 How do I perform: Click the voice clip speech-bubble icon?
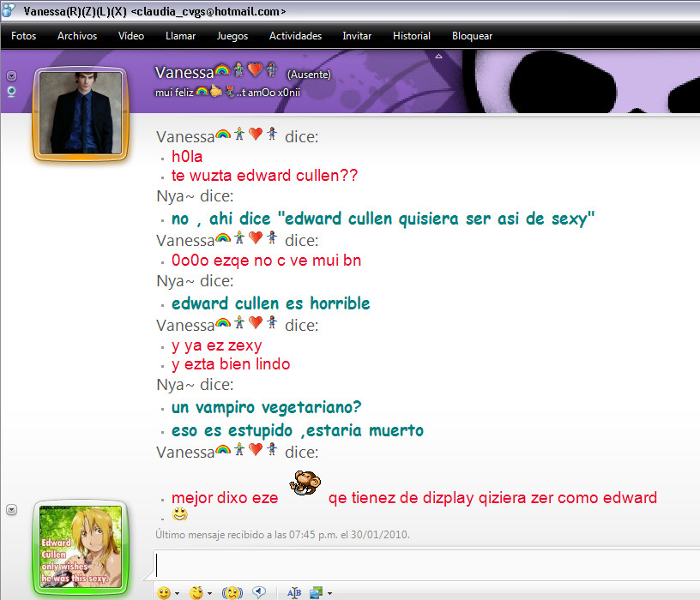(x=259, y=592)
